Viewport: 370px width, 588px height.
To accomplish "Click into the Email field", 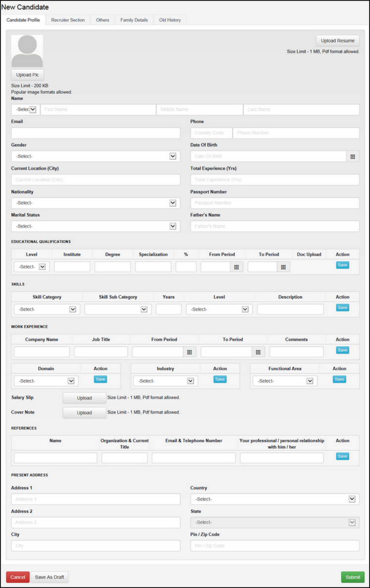I will [x=95, y=133].
